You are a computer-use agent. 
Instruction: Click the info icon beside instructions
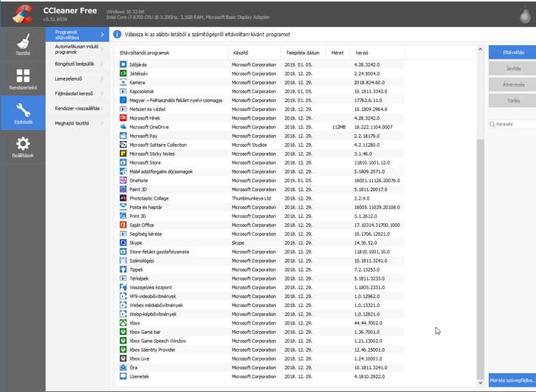(117, 35)
